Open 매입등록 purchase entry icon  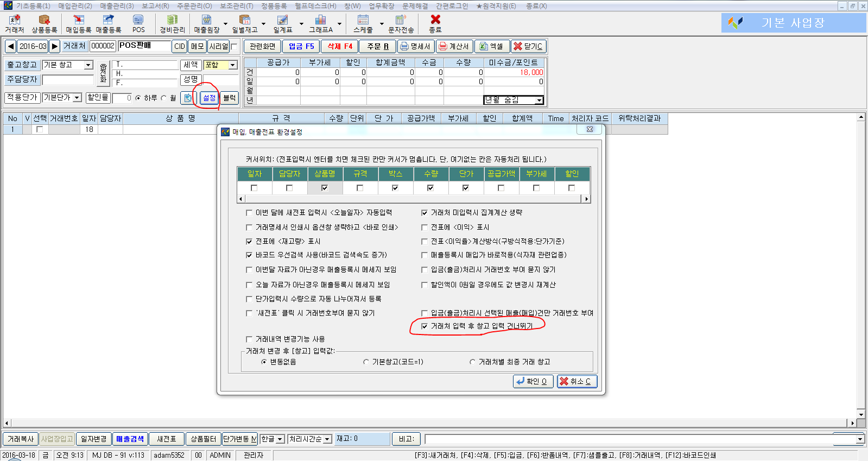[79, 24]
